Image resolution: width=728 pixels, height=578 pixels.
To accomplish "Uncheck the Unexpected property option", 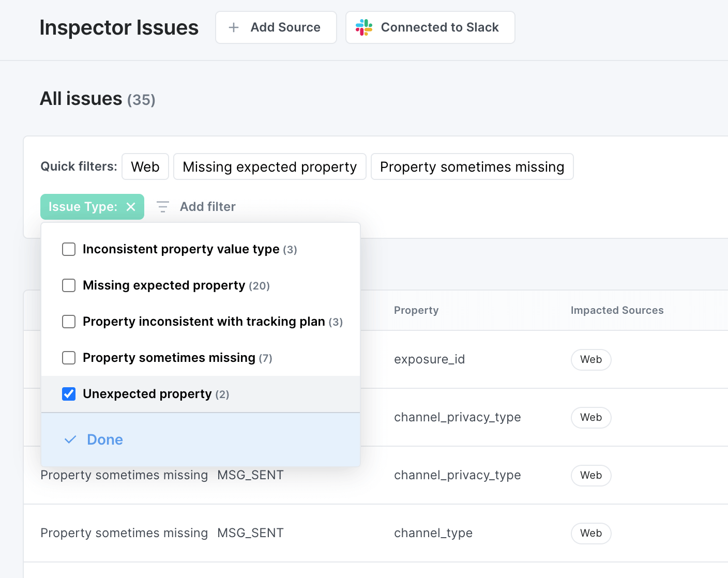I will tap(69, 394).
